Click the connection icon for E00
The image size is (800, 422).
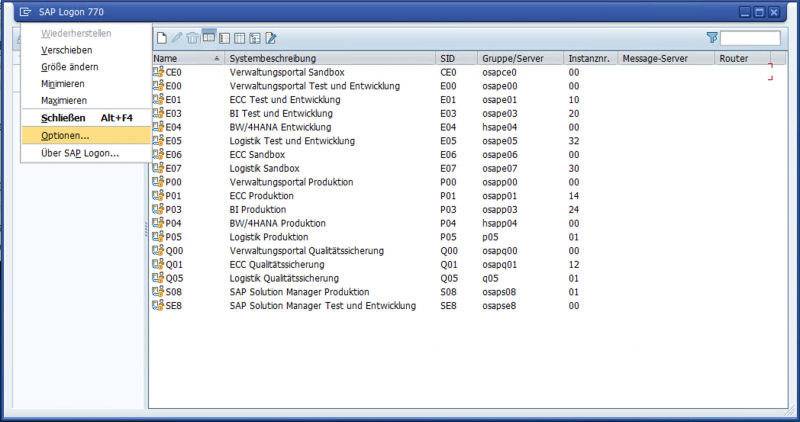pyautogui.click(x=158, y=86)
